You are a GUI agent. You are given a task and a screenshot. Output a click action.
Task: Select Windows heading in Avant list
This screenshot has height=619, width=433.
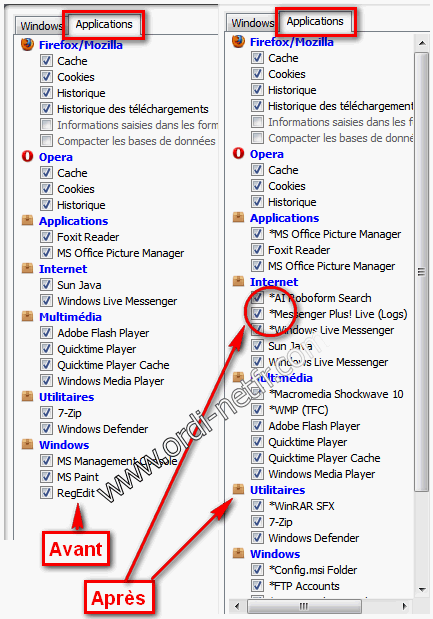point(64,445)
